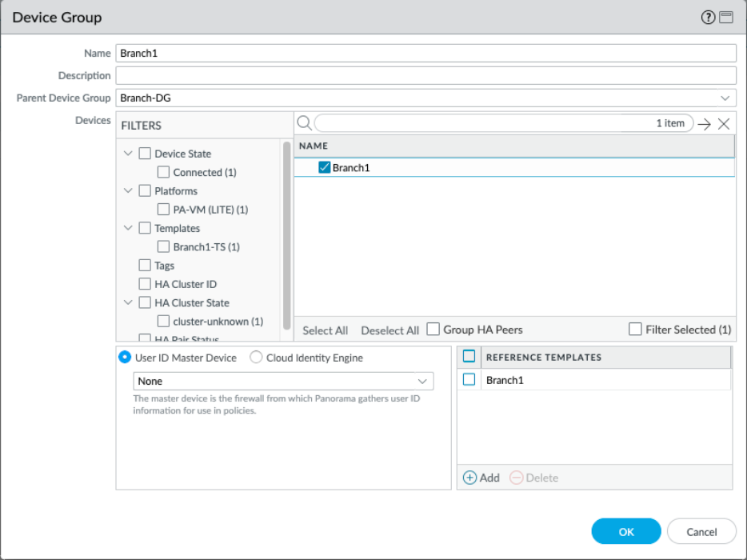Clear the device search with X icon
Screen dimensions: 747x560
coord(724,124)
